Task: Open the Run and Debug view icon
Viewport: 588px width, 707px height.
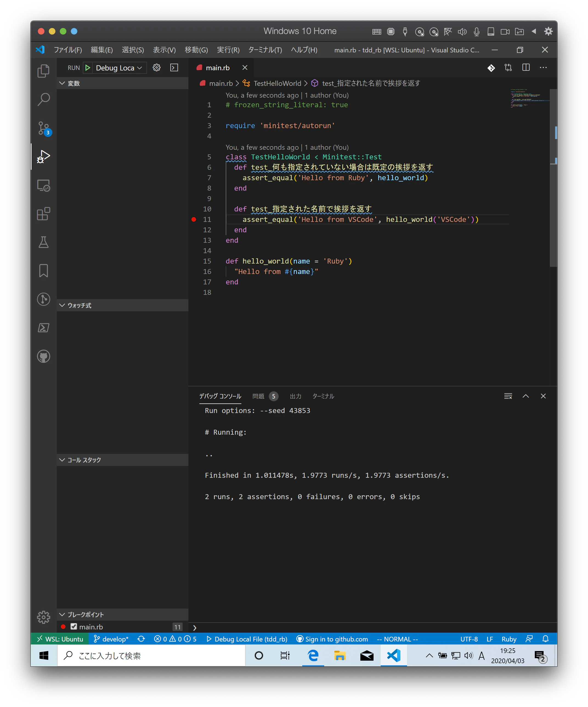Action: [x=43, y=157]
